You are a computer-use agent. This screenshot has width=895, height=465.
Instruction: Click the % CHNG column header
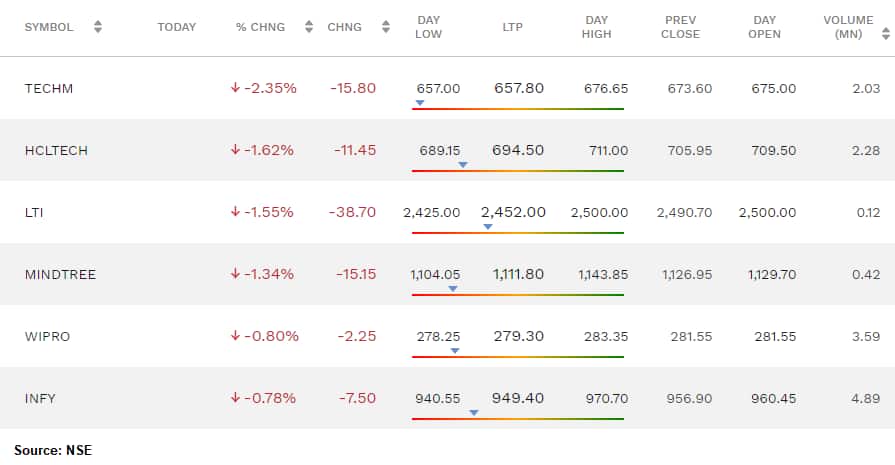[x=260, y=27]
